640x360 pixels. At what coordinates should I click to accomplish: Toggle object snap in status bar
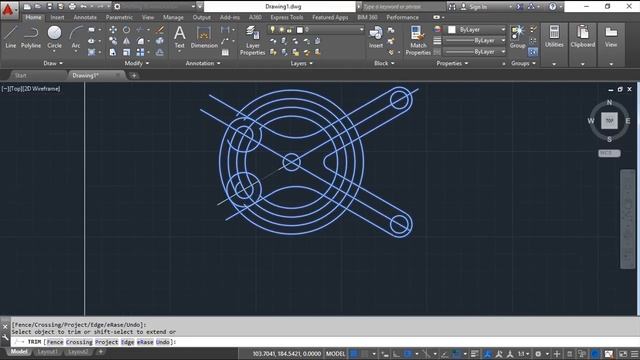pyautogui.click(x=456, y=354)
